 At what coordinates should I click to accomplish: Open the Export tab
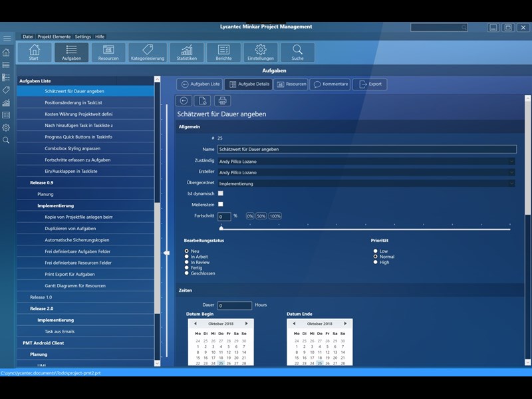[x=370, y=84]
